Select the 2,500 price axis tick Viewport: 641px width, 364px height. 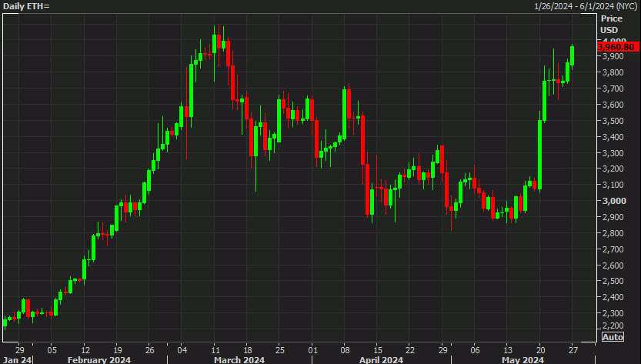pyautogui.click(x=613, y=281)
